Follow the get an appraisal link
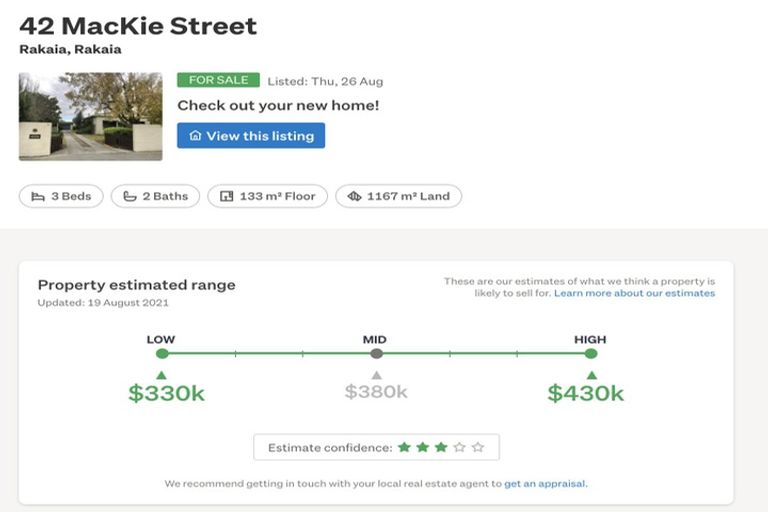This screenshot has width=768, height=512. click(545, 484)
